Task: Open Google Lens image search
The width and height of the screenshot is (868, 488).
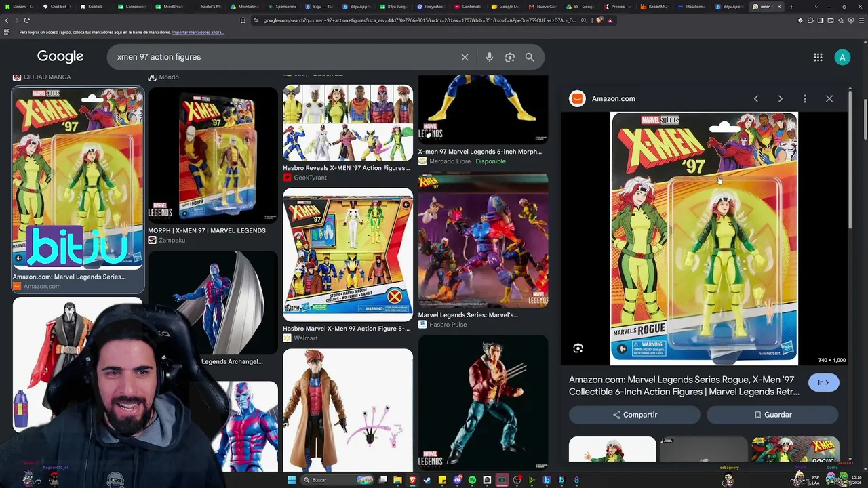Action: click(509, 57)
